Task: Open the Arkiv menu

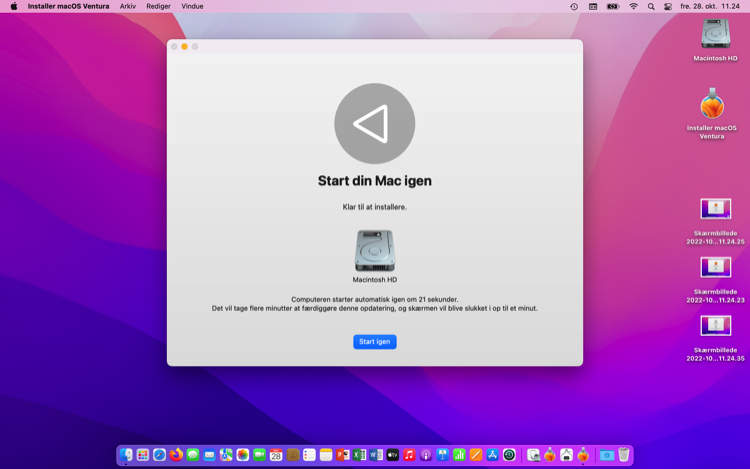Action: [x=128, y=6]
